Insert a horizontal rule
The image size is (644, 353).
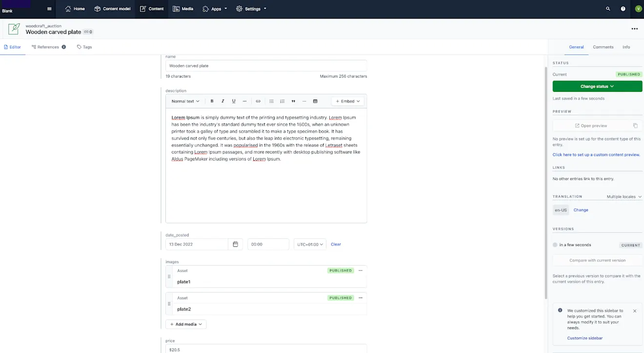point(304,101)
